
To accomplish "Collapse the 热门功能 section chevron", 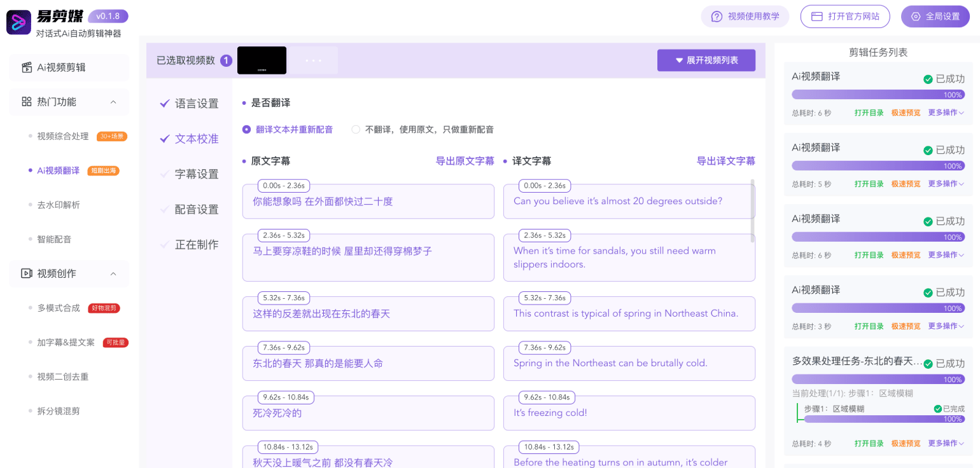I will point(113,102).
